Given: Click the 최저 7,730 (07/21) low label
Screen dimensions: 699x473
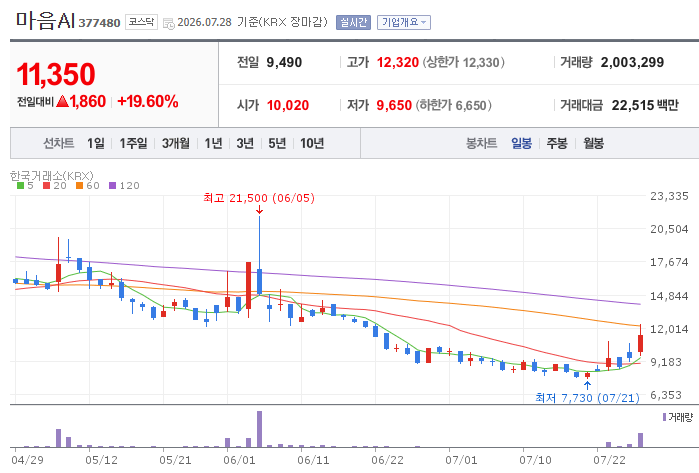Looking at the screenshot, I should [x=587, y=397].
